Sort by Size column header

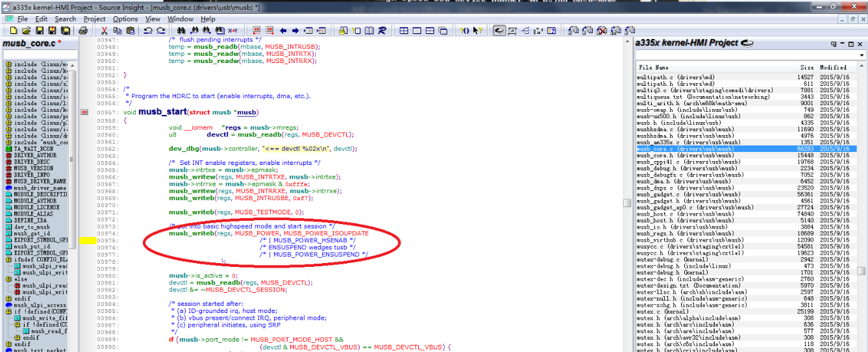click(805, 67)
